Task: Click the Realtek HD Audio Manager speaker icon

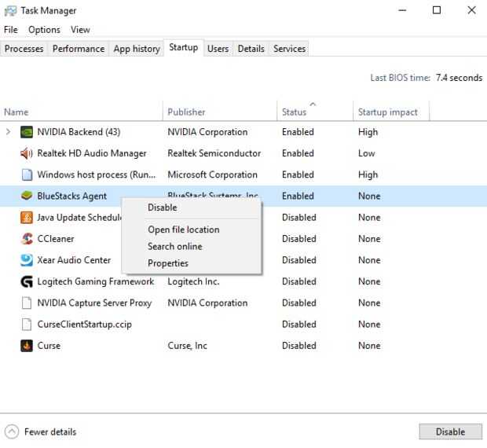Action: coord(26,153)
